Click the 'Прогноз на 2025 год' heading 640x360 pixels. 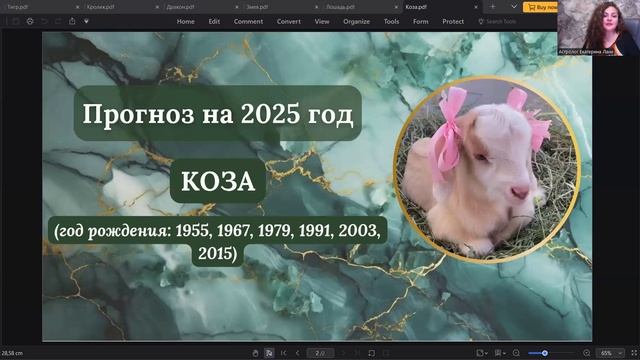tap(218, 113)
